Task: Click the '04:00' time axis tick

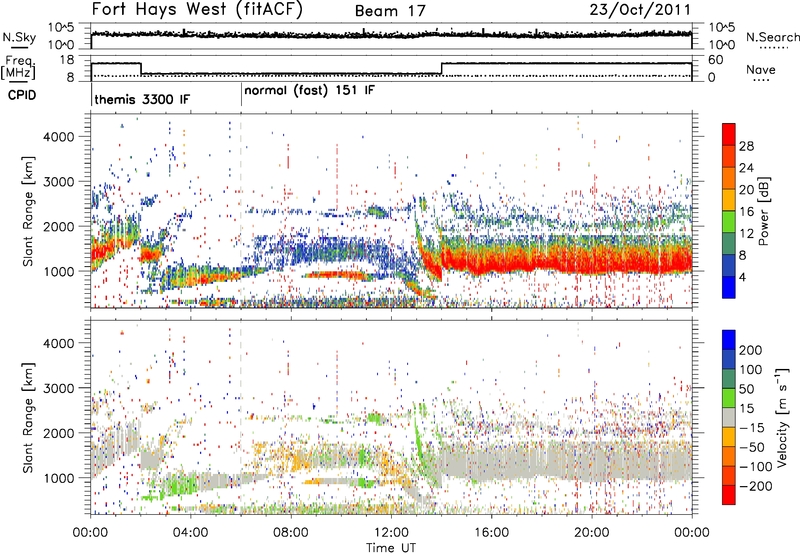Action: pos(191,533)
